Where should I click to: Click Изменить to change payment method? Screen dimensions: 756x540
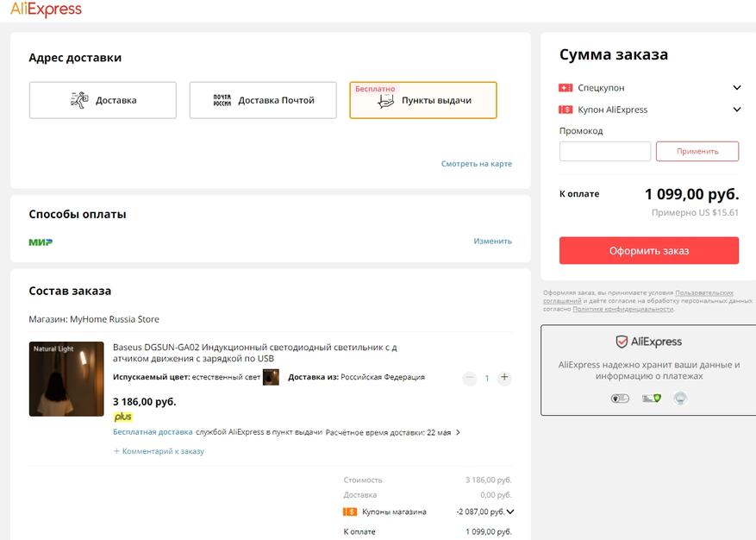pos(492,242)
